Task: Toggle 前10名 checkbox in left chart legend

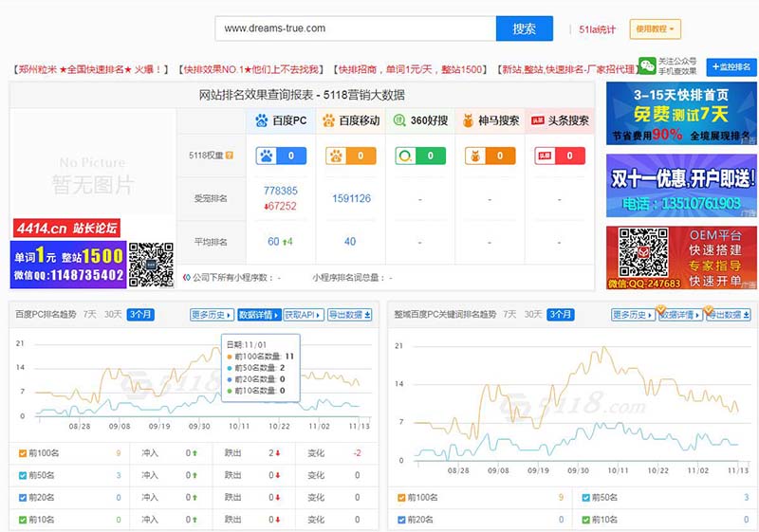Action: click(x=22, y=520)
